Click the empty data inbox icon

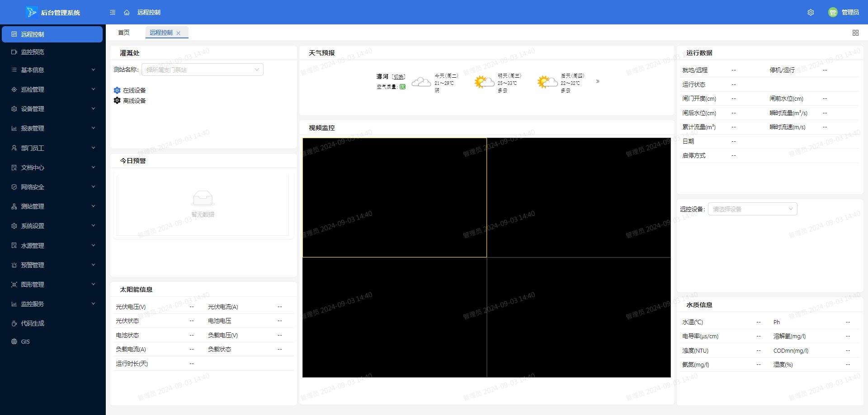tap(203, 198)
